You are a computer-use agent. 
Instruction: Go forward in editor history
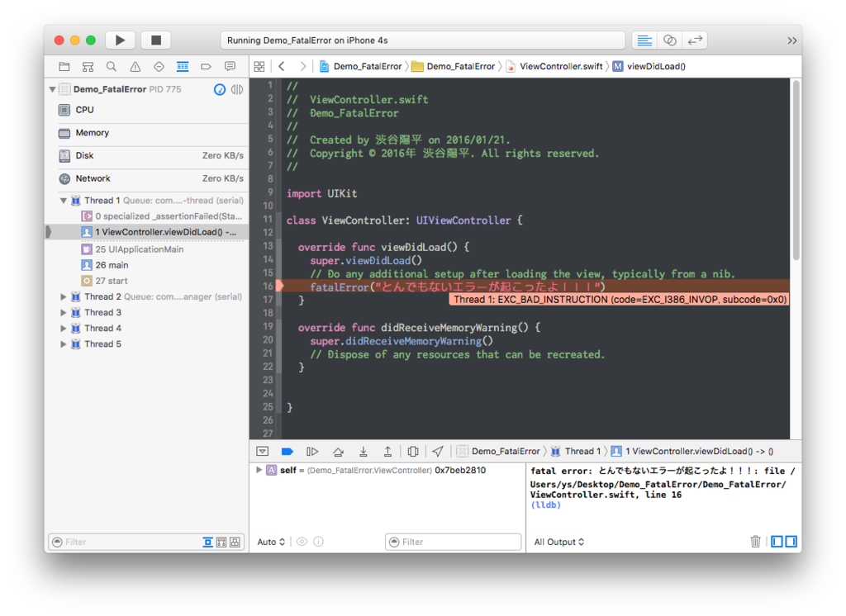302,66
